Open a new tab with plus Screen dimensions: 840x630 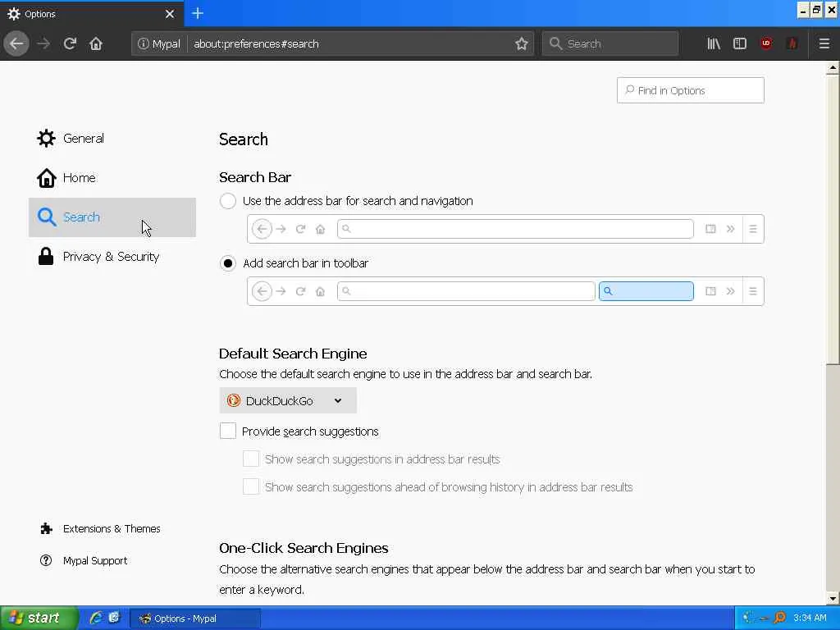pyautogui.click(x=198, y=13)
